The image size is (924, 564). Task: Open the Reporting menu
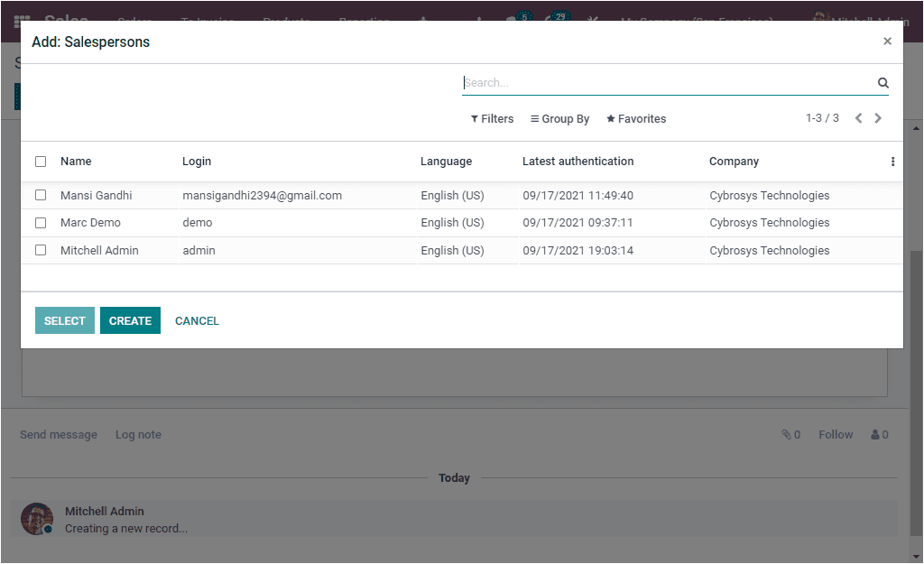coord(363,22)
